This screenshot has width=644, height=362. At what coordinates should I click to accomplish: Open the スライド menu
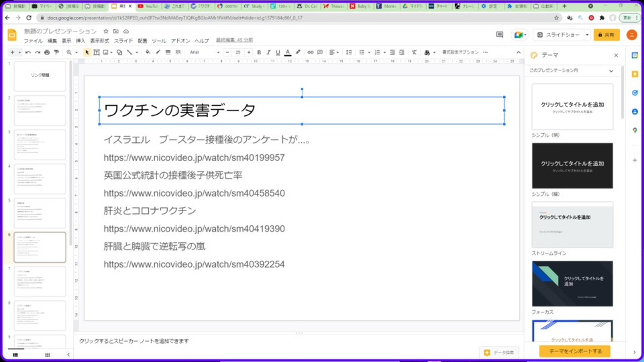(x=123, y=41)
